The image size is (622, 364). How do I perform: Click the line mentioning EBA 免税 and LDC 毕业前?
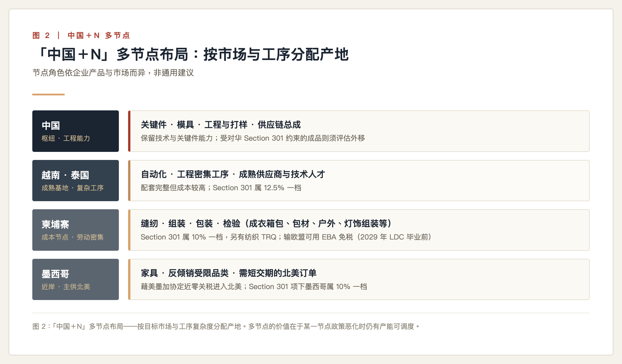286,237
